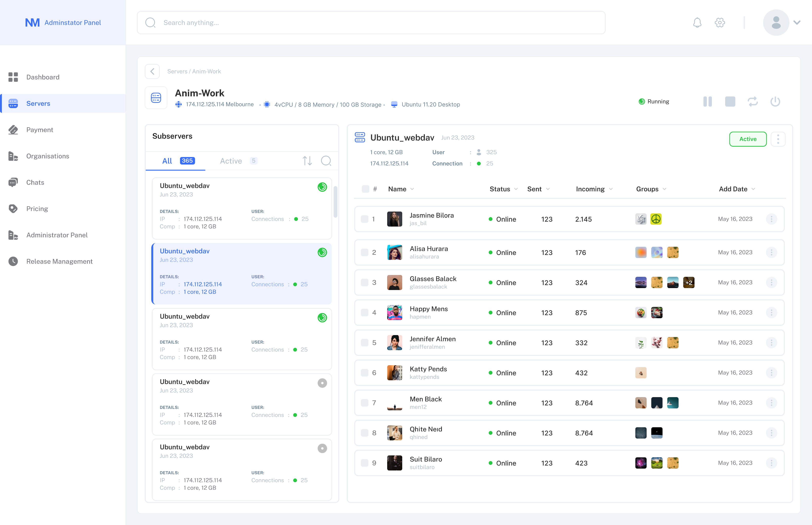Tick the checkbox for Jasmine Bilora
Screen dimensions: 812x525
click(x=364, y=219)
